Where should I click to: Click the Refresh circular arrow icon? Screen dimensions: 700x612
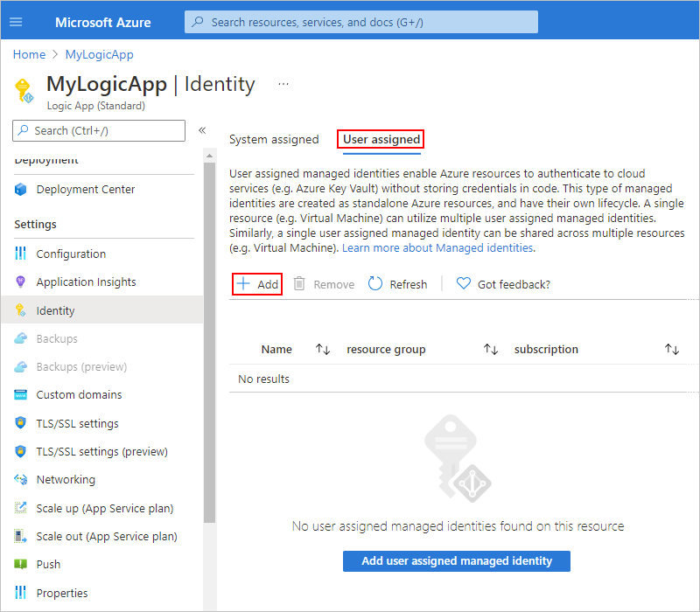pos(375,283)
